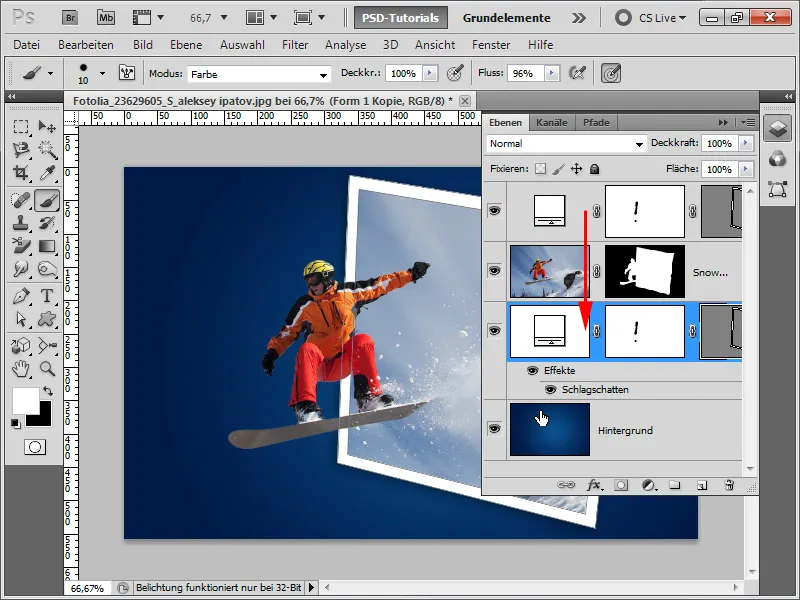Open the Fläche fill slider arrow
Image resolution: width=800 pixels, height=600 pixels.
[745, 169]
